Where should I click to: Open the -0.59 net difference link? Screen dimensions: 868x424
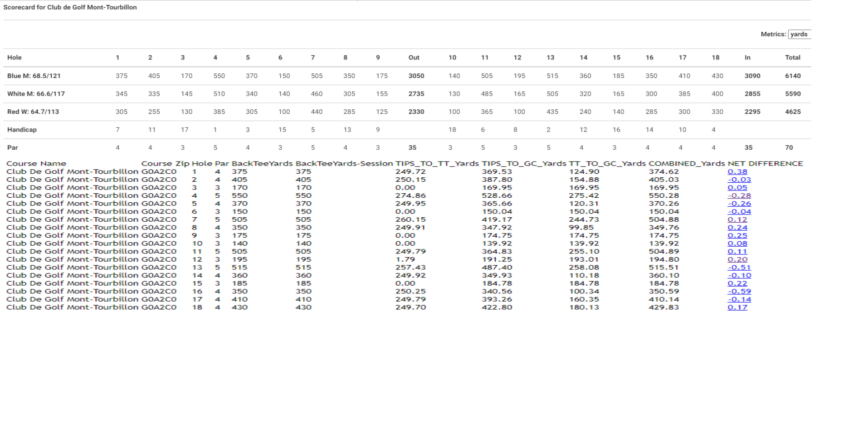[739, 291]
